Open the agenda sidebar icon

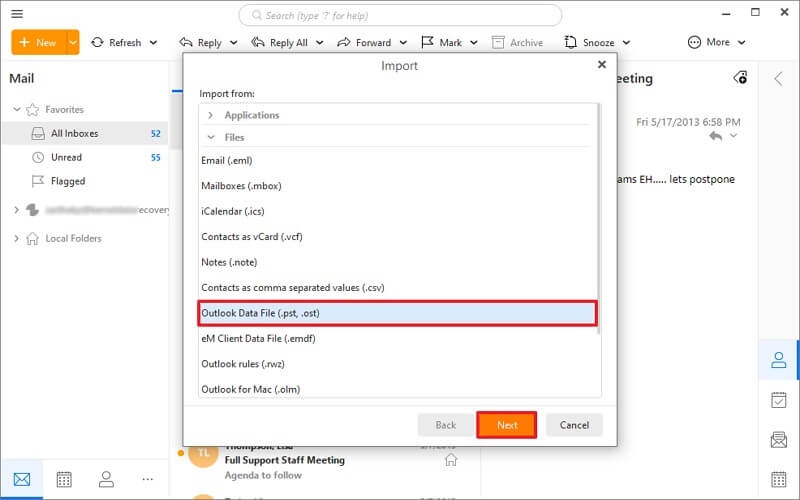(779, 401)
